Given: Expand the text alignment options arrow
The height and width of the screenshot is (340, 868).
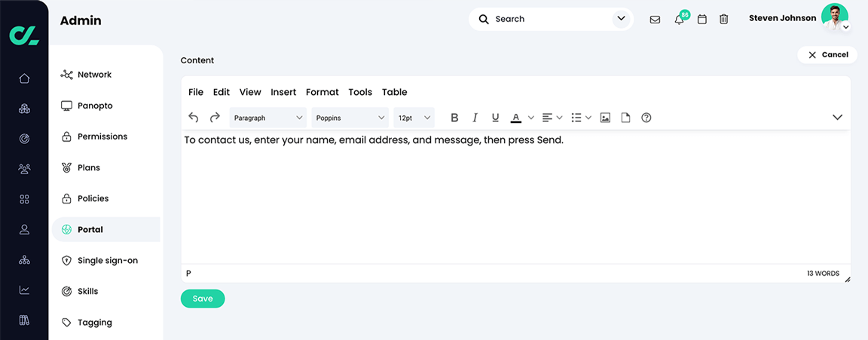Looking at the screenshot, I should click(559, 118).
